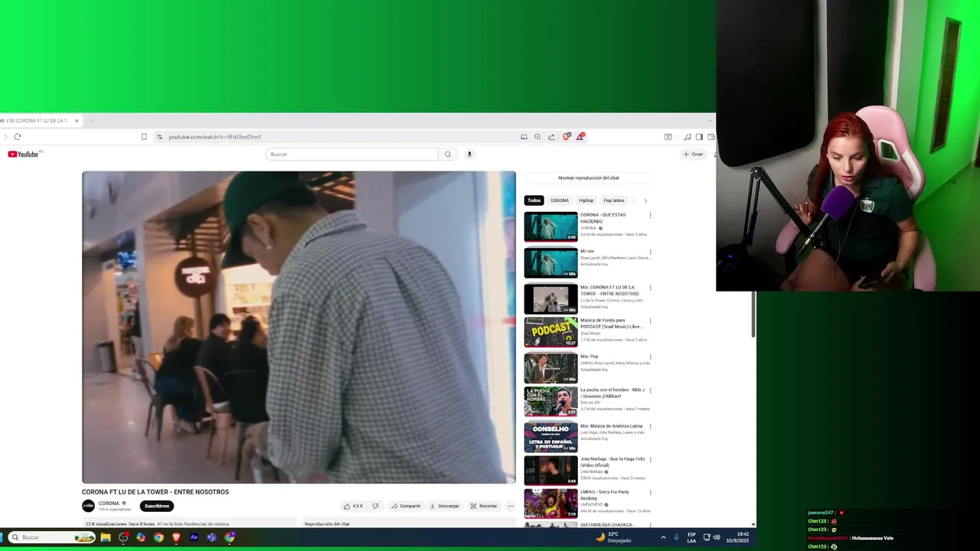Open Adobe Audition from the taskbar
This screenshot has width=980, height=551.
click(194, 537)
